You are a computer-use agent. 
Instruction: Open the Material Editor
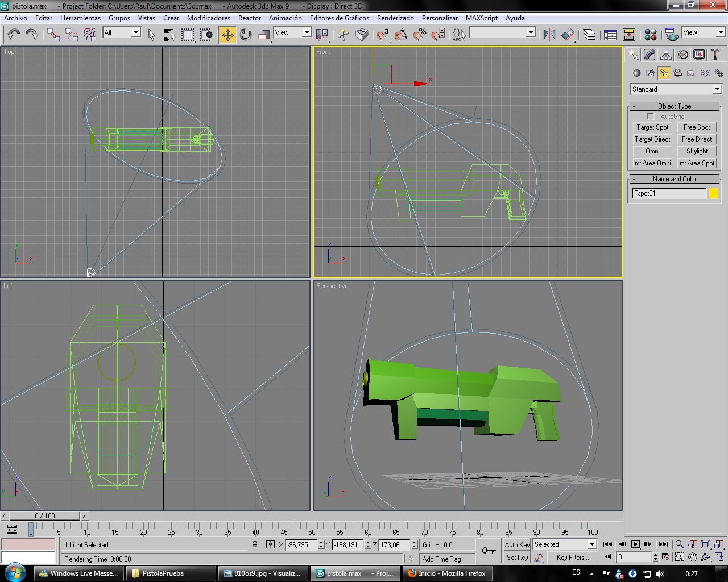(x=651, y=35)
